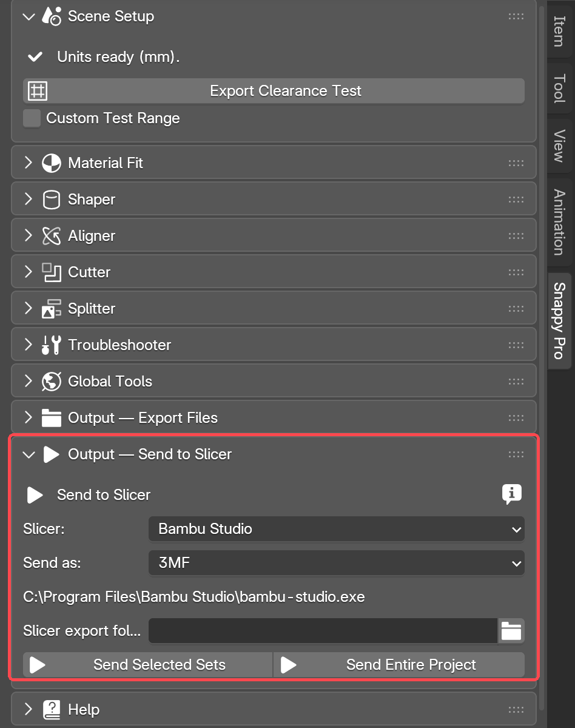Screen dimensions: 575x728
Task: Click the Units ready (mm) status text
Action: [x=118, y=57]
